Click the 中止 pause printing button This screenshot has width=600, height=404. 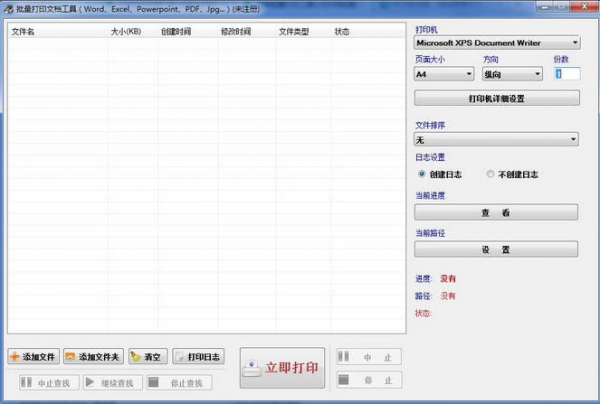point(369,357)
